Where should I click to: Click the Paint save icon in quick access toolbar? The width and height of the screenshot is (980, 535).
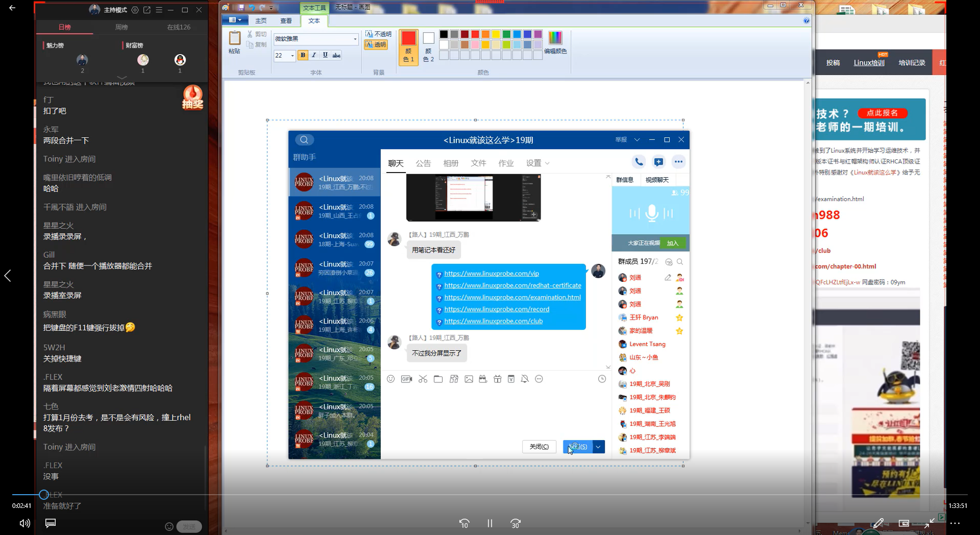pos(240,7)
